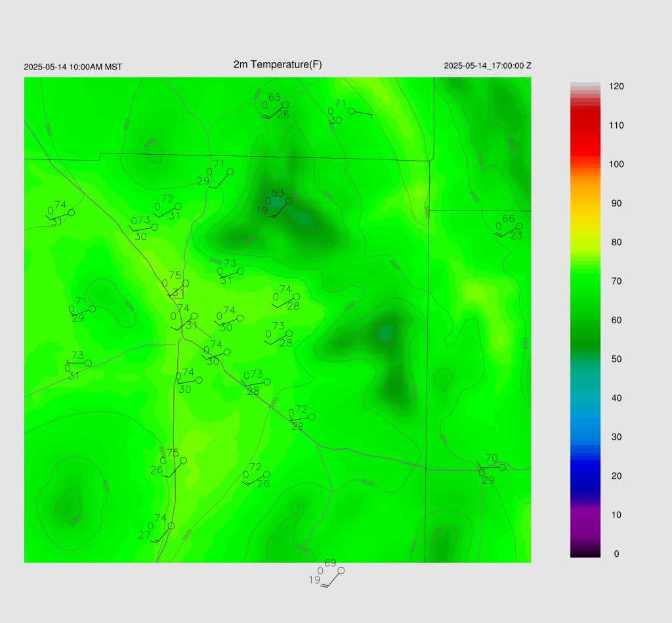Select the station circle reporting 70 over 29
672x623 pixels.
502,468
